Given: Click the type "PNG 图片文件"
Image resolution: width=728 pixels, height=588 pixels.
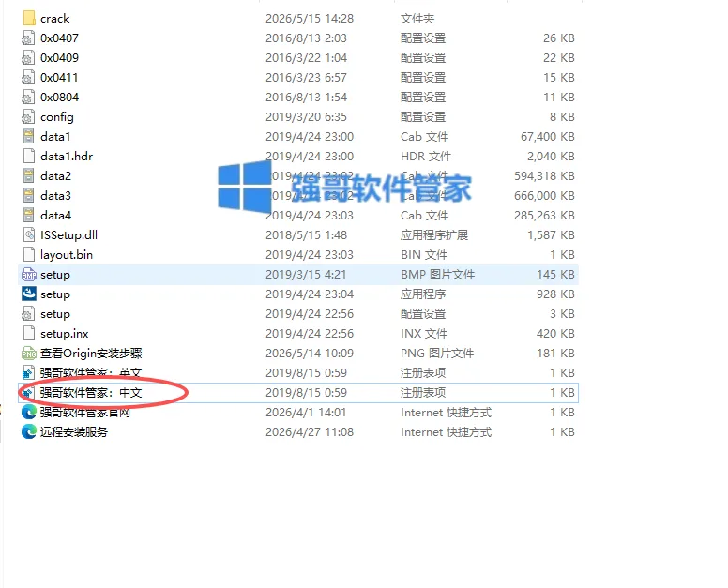Looking at the screenshot, I should point(437,354).
